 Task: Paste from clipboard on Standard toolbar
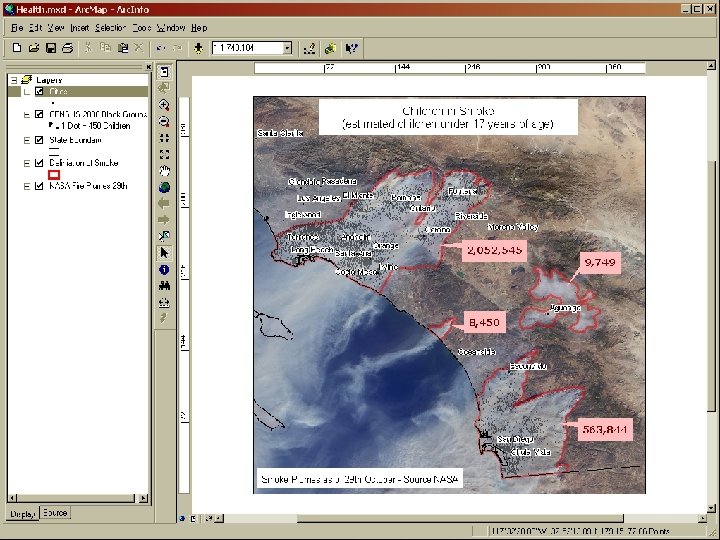point(123,48)
